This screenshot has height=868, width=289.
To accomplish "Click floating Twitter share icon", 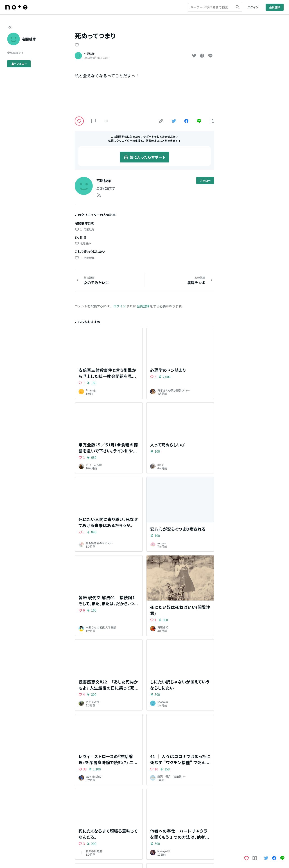I will (x=266, y=858).
